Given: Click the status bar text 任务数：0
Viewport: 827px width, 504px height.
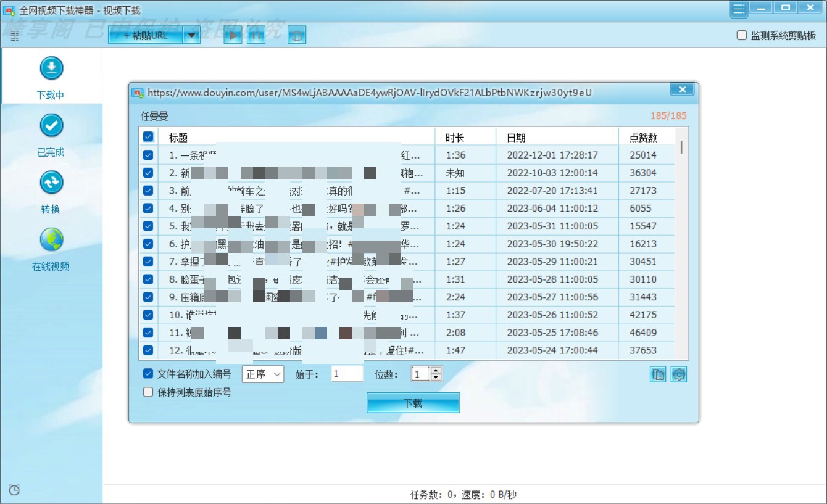Looking at the screenshot, I should (432, 495).
